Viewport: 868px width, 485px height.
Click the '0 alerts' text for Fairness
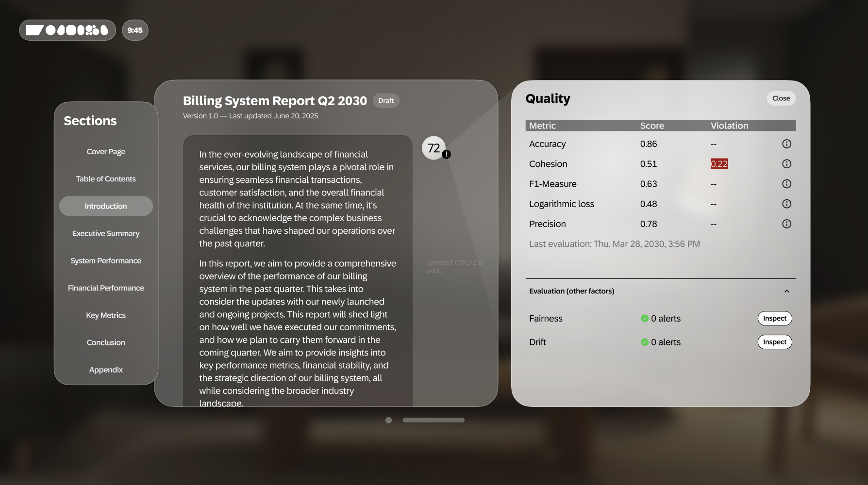pyautogui.click(x=666, y=319)
